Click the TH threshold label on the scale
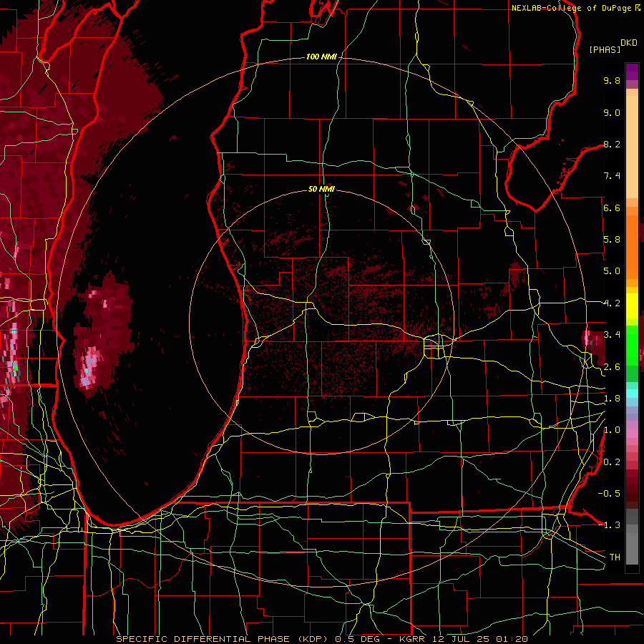 pyautogui.click(x=615, y=557)
